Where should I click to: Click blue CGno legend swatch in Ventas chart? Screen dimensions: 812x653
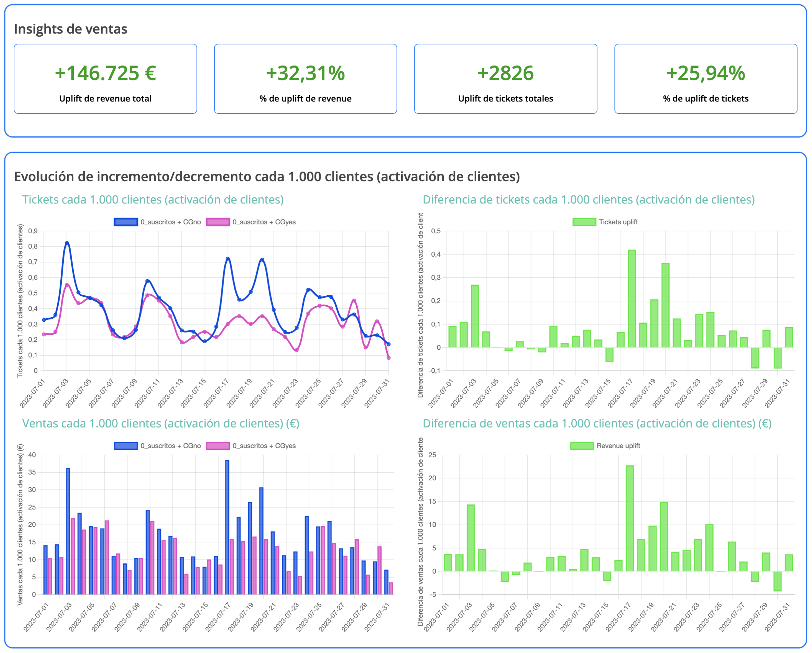(x=126, y=446)
